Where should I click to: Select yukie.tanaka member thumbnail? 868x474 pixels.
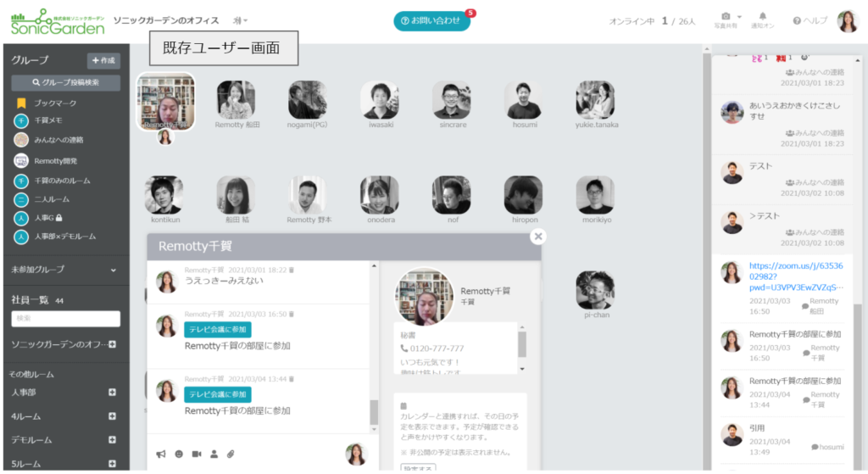click(x=596, y=100)
